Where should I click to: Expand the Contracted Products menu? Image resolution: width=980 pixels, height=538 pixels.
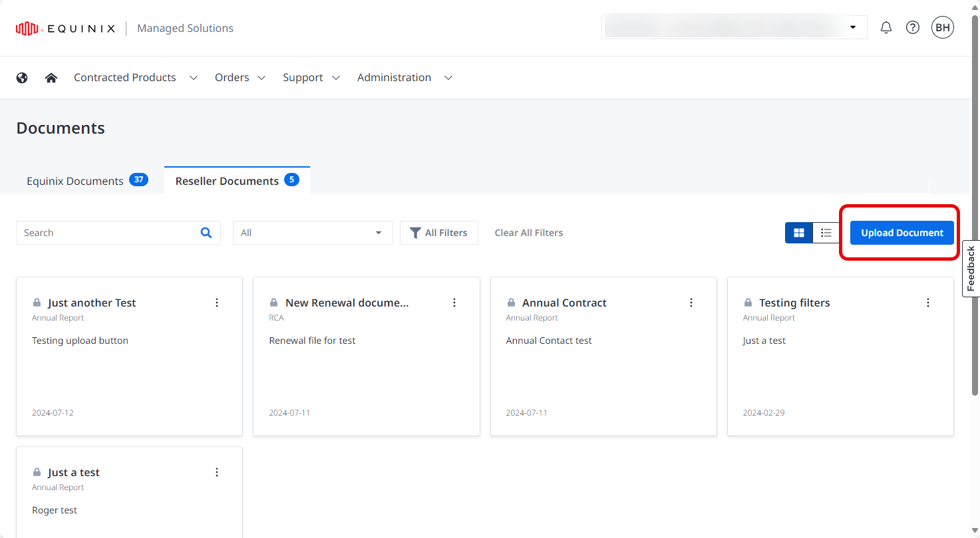point(136,78)
